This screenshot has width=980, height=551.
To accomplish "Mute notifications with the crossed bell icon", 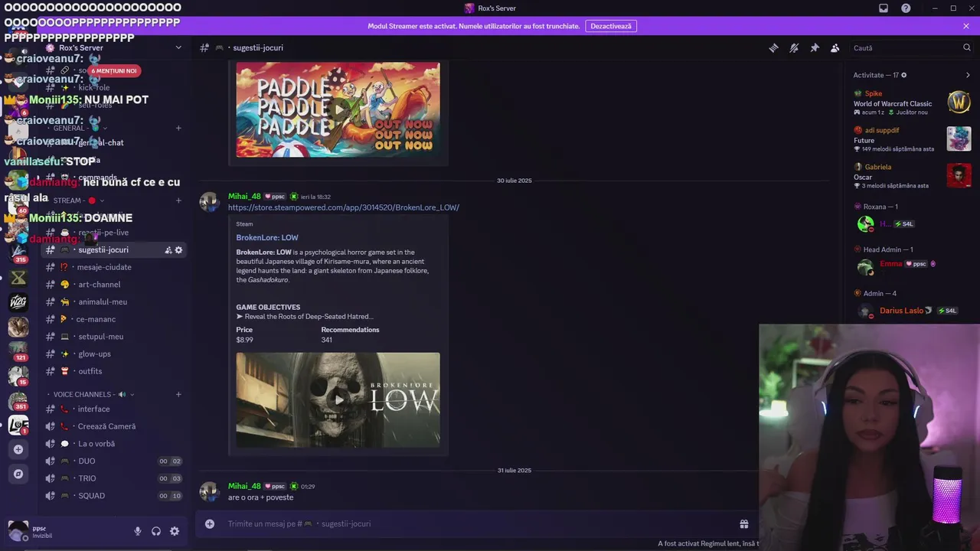I will coord(794,47).
